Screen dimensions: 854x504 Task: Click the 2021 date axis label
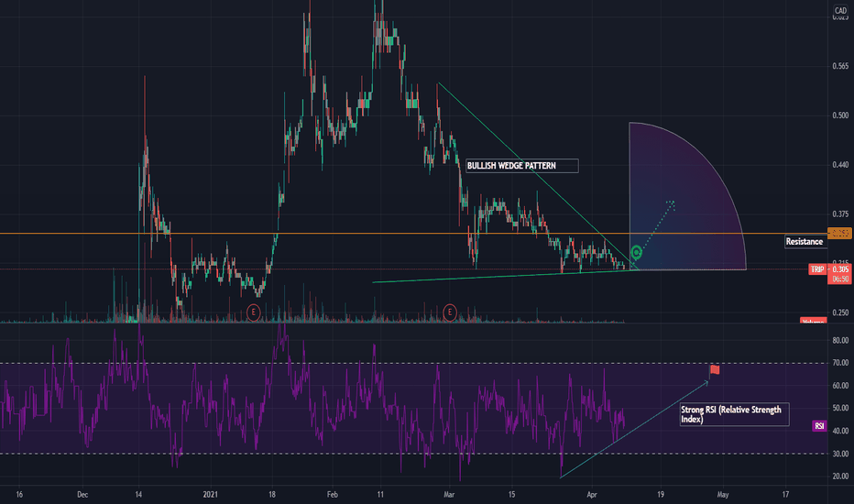click(210, 495)
